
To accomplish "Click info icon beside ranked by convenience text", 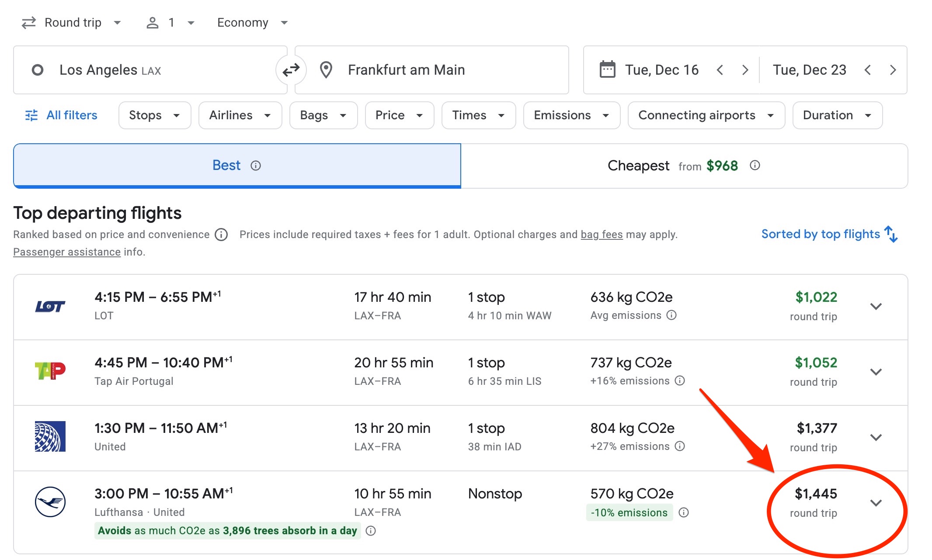I will [x=221, y=235].
